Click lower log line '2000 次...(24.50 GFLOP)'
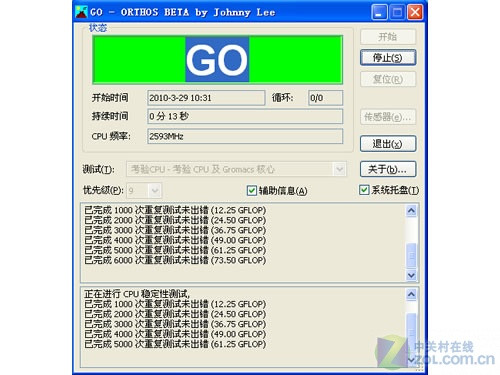Viewport: 500px width, 375px height. (x=175, y=314)
